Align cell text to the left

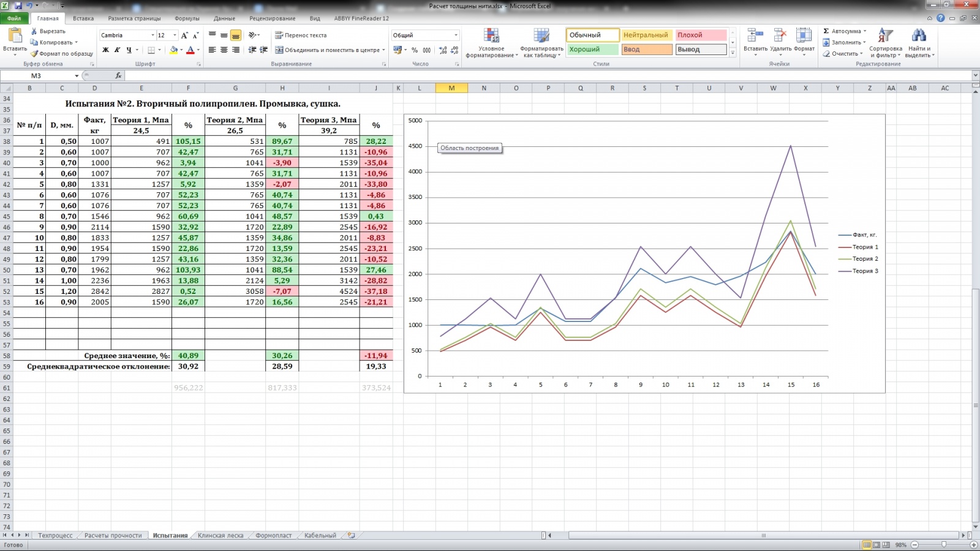click(213, 50)
